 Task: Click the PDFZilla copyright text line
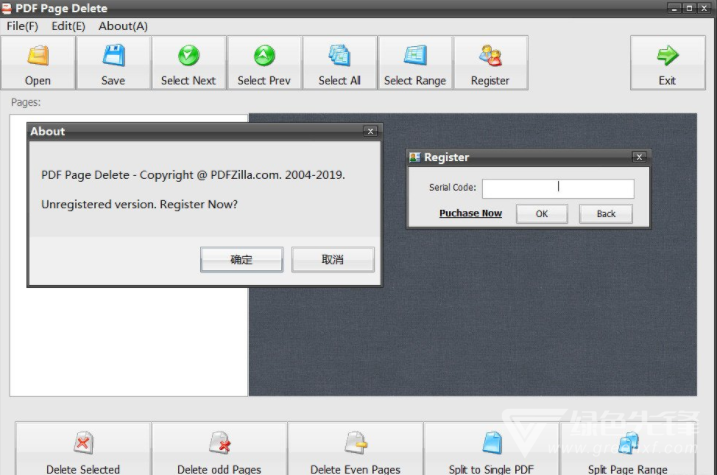coord(193,175)
